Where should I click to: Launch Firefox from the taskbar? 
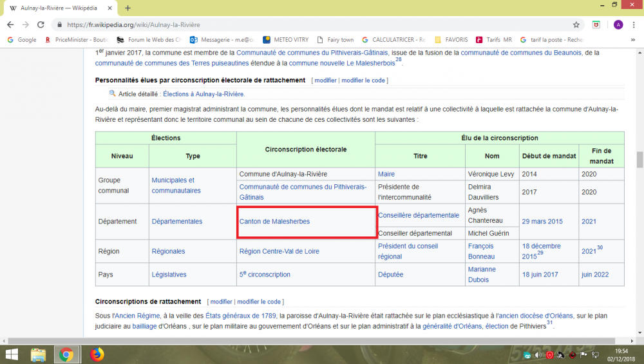[x=97, y=354]
